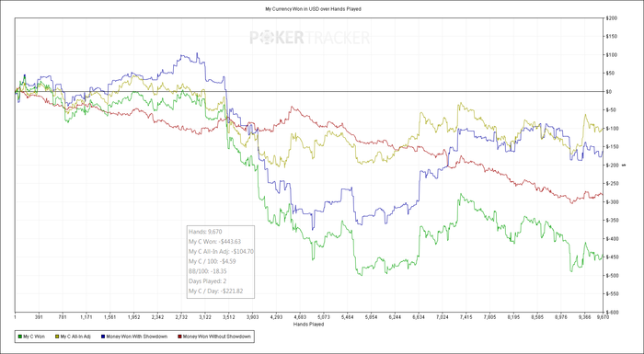
Task: Click 'Days Played: 2' stat line
Action: pos(207,281)
